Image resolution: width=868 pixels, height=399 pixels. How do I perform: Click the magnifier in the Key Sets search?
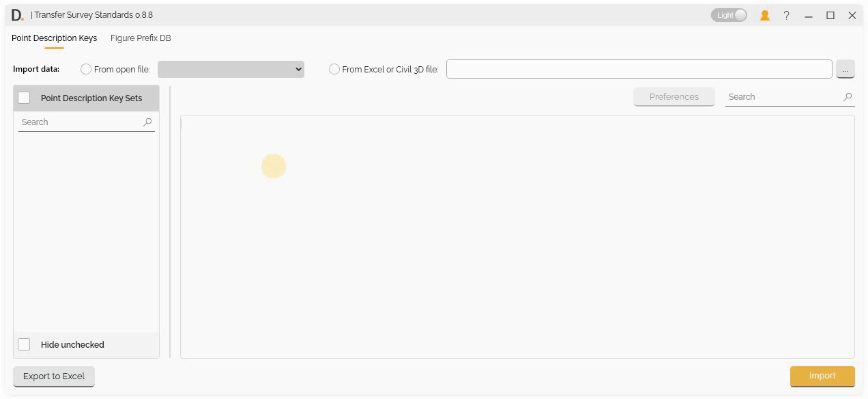[147, 122]
